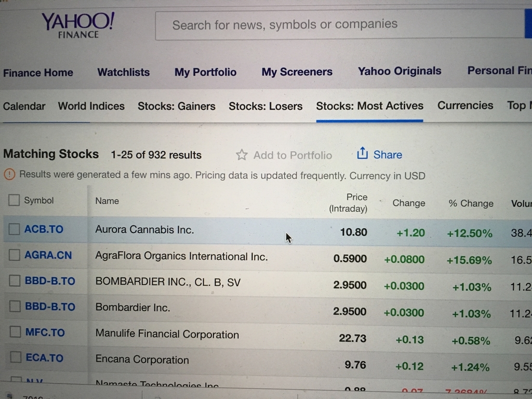Open the My Screeners menu item
The image size is (532, 399).
point(297,72)
